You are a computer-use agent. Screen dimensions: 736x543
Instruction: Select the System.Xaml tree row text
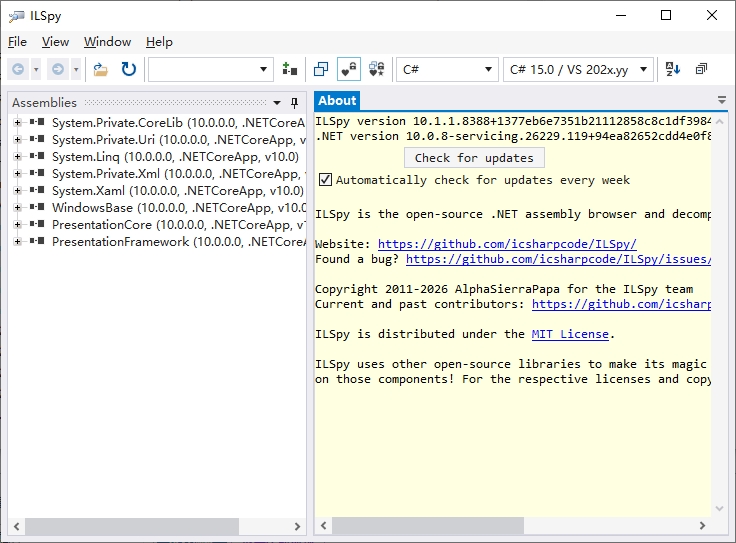coord(178,191)
